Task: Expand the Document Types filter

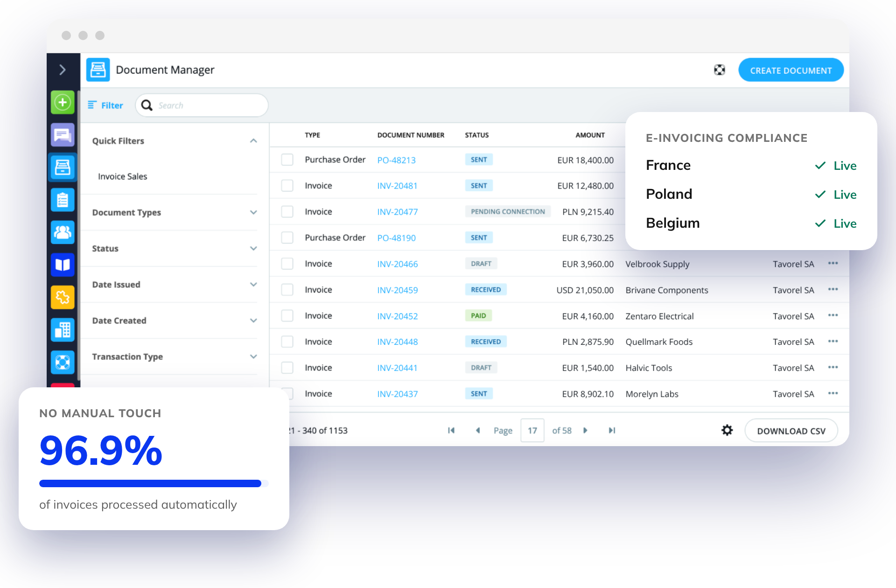Action: click(253, 212)
